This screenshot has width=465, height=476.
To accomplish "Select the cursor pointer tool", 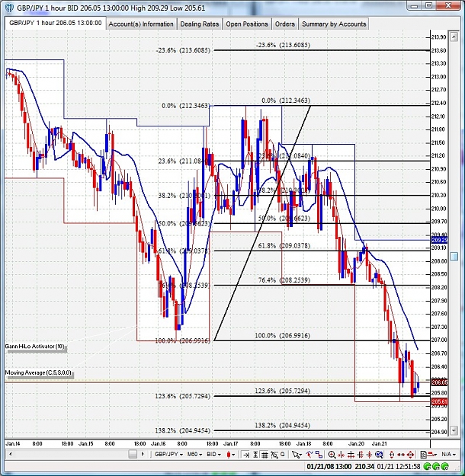I will [x=296, y=455].
